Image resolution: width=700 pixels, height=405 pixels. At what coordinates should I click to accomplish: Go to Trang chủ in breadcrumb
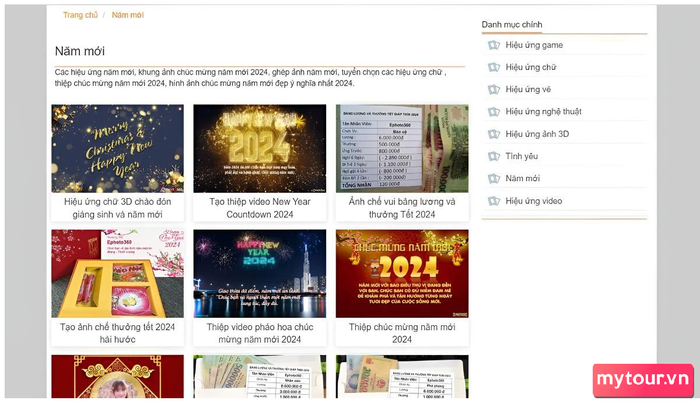(x=80, y=15)
